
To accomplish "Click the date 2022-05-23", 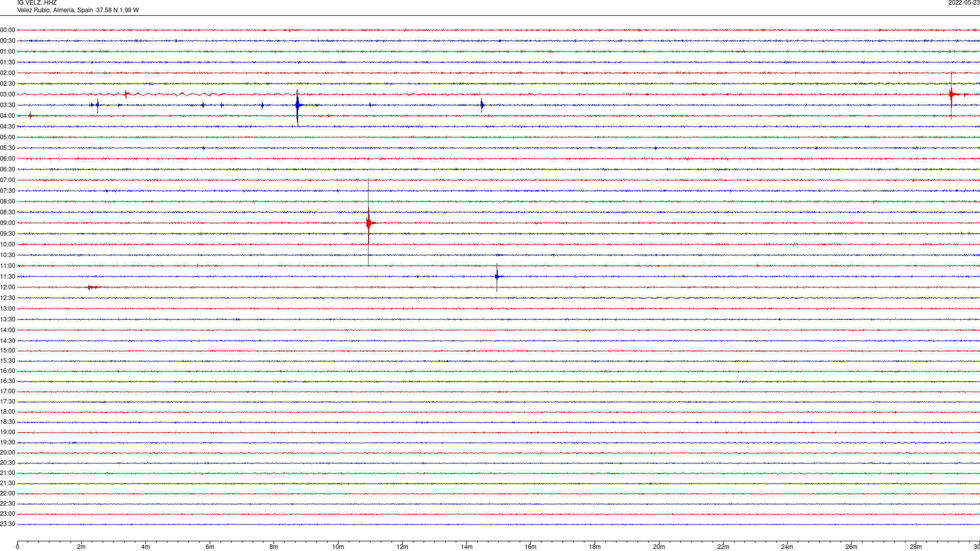I will point(964,3).
